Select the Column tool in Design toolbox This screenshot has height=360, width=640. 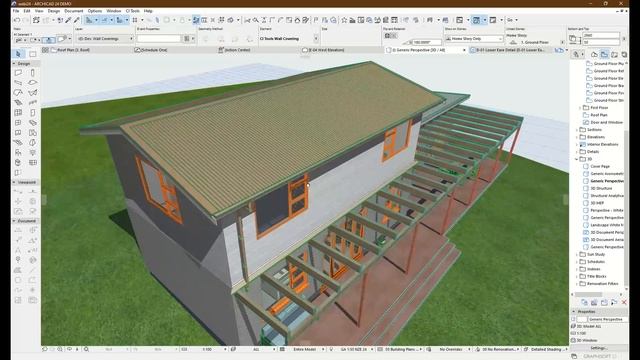coord(33,73)
